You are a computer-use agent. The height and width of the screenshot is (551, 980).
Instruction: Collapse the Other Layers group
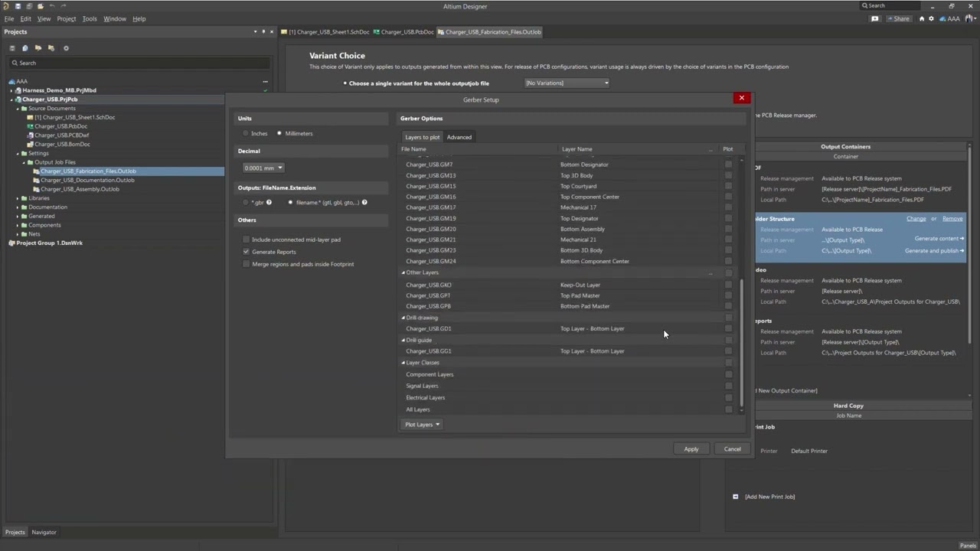pos(403,272)
